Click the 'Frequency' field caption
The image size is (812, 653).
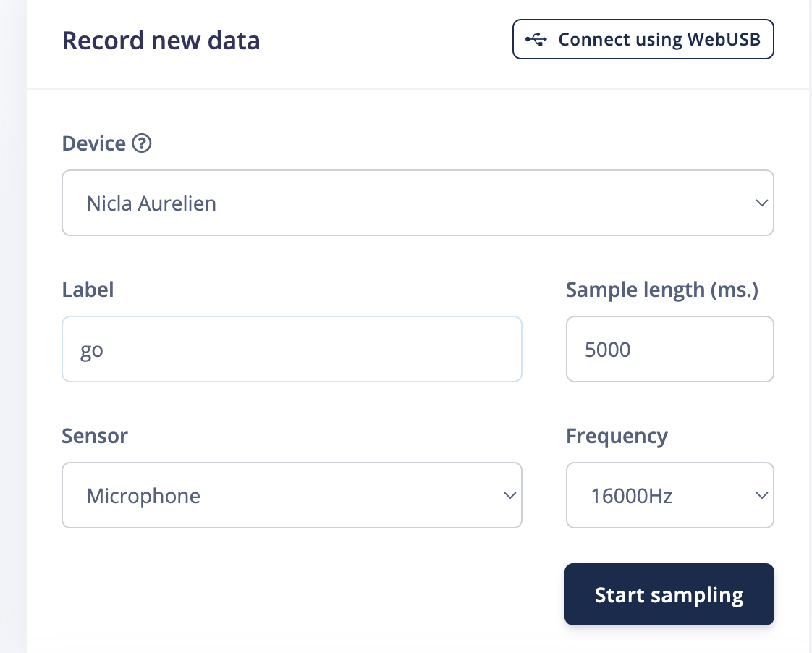(617, 436)
